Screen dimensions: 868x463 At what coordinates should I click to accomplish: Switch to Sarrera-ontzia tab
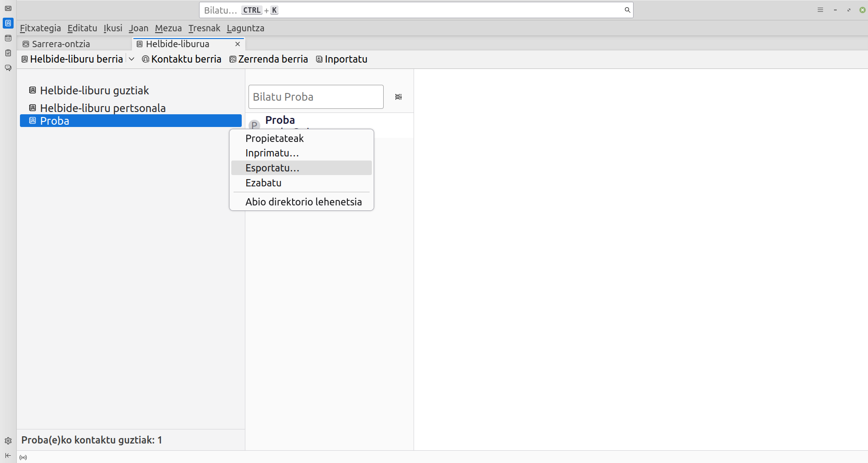click(61, 44)
